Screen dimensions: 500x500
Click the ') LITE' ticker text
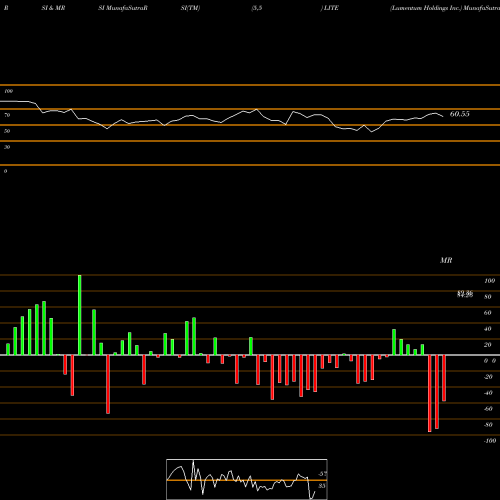coord(330,8)
